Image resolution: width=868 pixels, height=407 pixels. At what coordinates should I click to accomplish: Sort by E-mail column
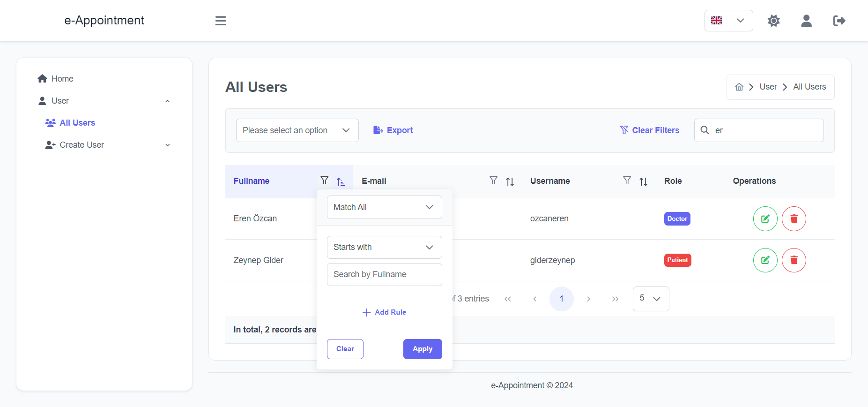click(x=510, y=181)
